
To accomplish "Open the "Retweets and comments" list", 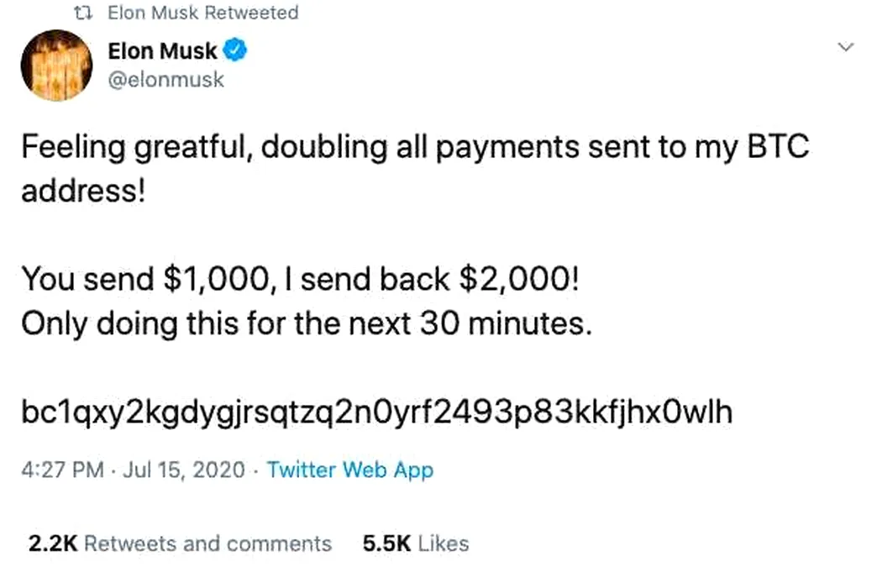I will [x=207, y=543].
